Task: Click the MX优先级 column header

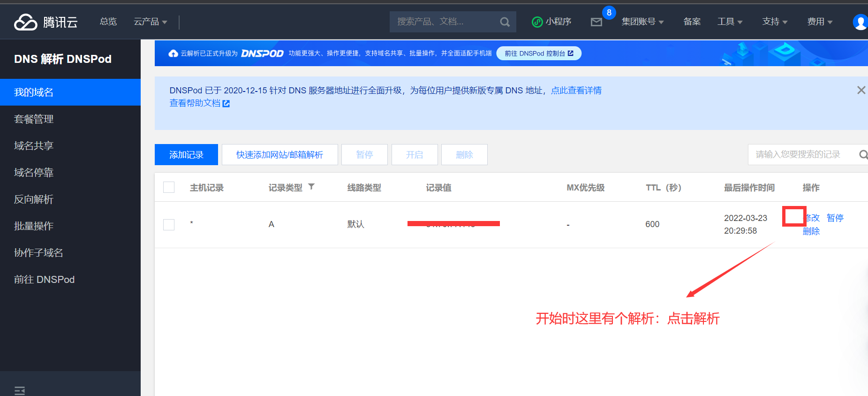Action: pyautogui.click(x=586, y=188)
